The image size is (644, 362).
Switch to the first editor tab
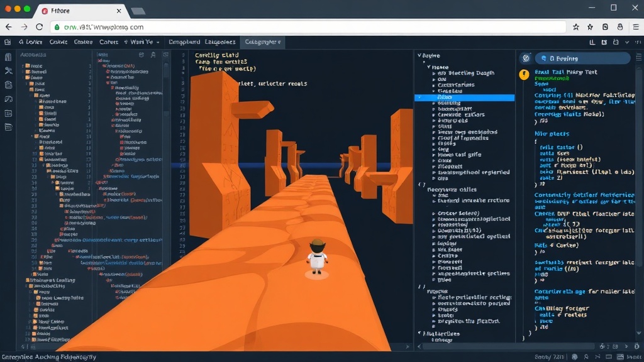tap(184, 42)
